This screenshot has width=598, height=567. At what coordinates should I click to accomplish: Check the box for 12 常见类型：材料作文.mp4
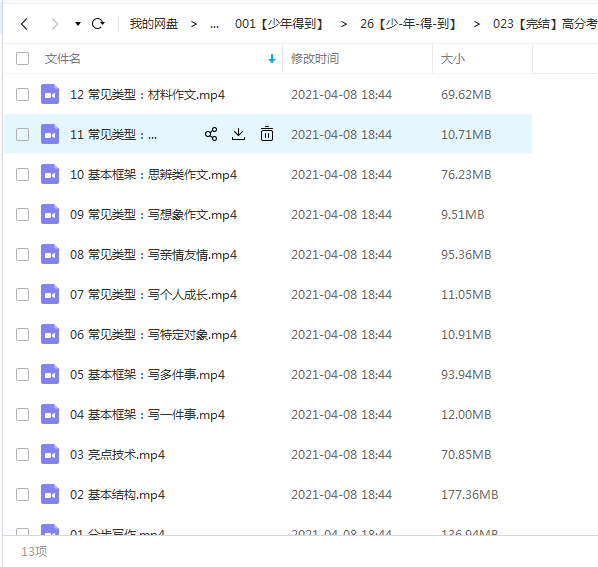(x=23, y=95)
